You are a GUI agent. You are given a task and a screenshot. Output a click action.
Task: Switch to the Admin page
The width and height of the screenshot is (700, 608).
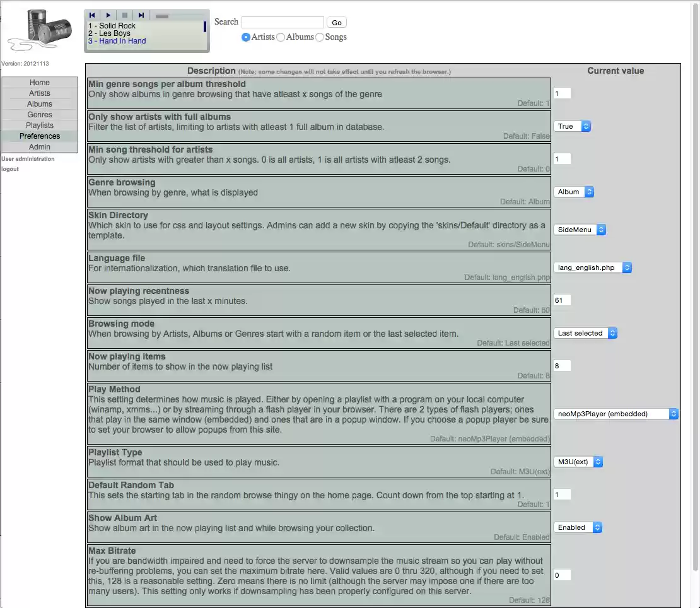39,146
